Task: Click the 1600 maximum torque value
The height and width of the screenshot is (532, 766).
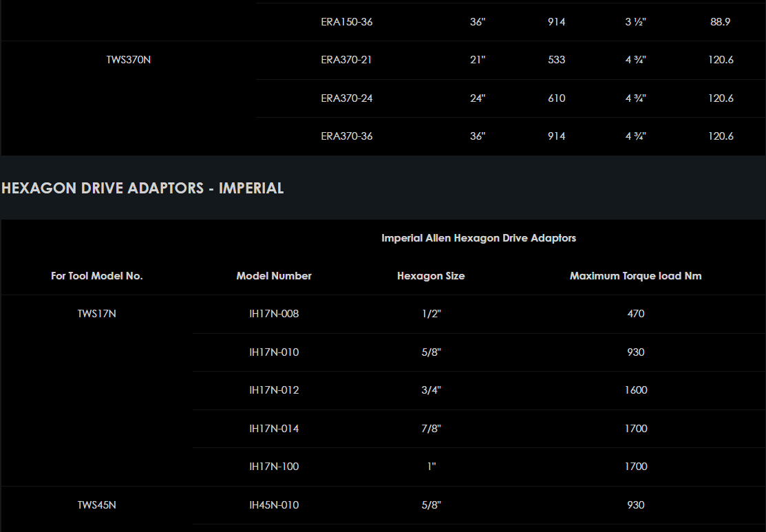Action: pos(635,390)
